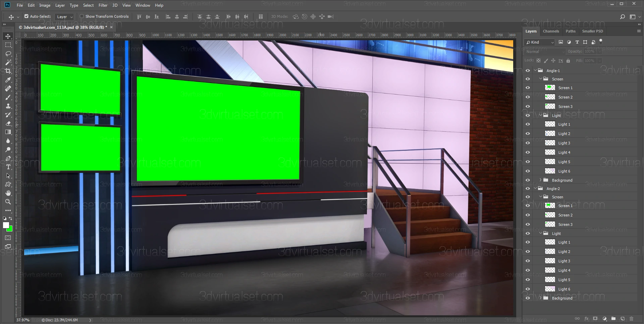Select the Pen tool
This screenshot has height=324, width=644.
(8, 158)
